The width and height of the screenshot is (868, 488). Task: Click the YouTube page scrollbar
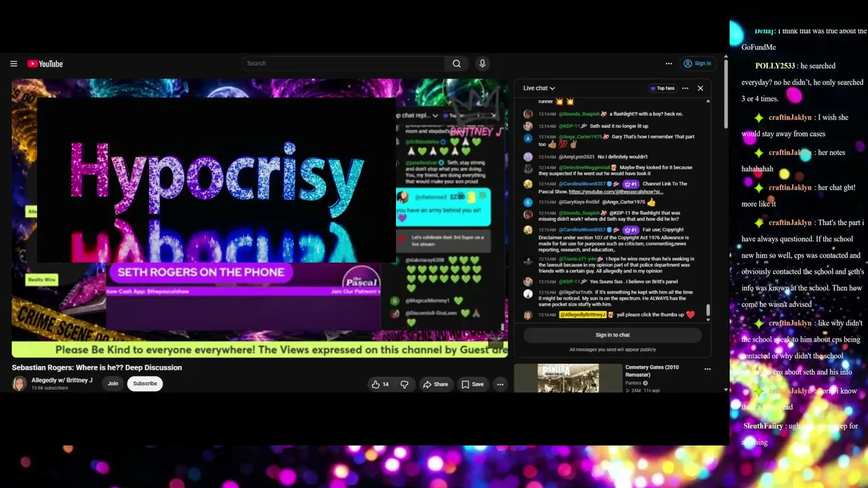pyautogui.click(x=726, y=95)
